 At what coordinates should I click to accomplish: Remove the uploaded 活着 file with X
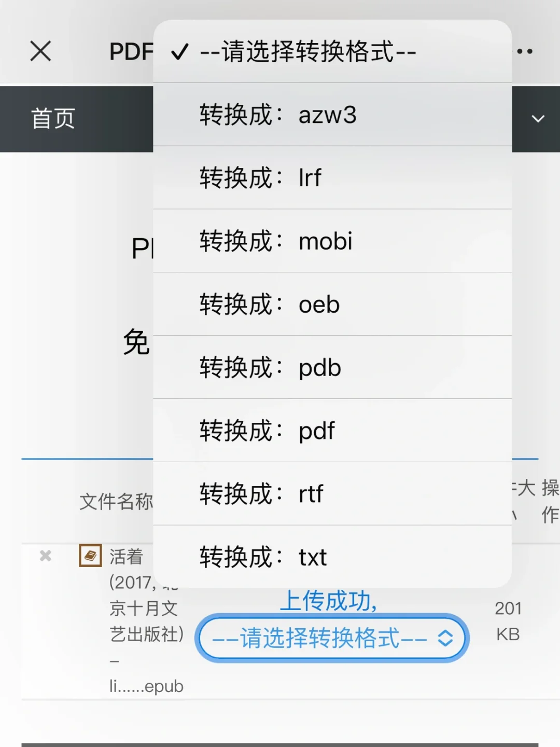[46, 556]
